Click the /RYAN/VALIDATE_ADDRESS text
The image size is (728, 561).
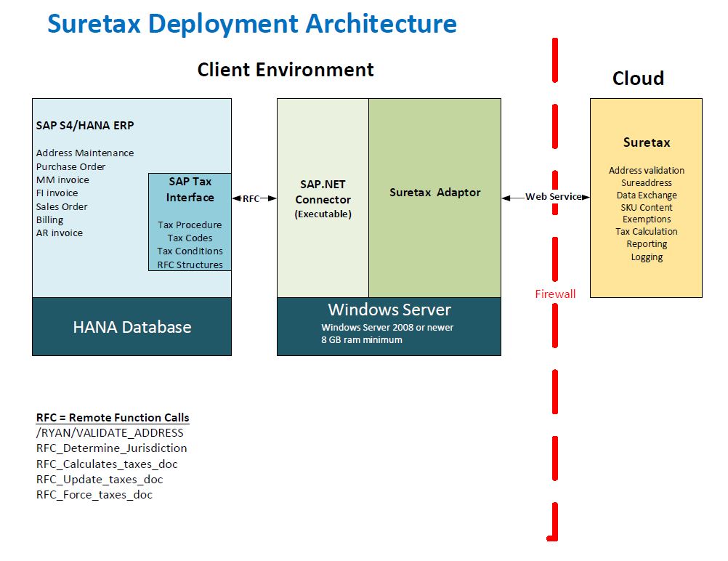(110, 432)
